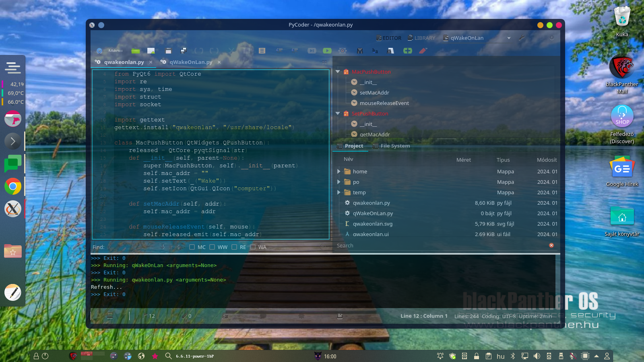Switch to LIBRARY mode

pyautogui.click(x=421, y=38)
